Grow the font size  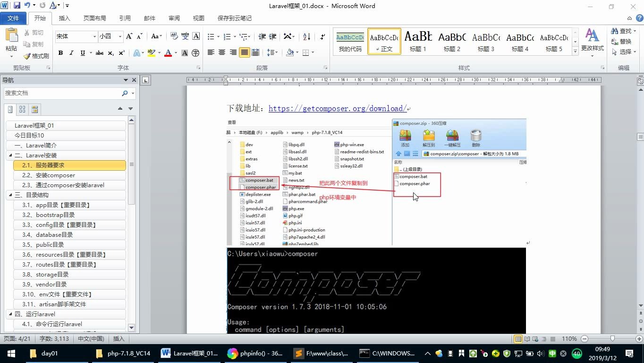(129, 36)
